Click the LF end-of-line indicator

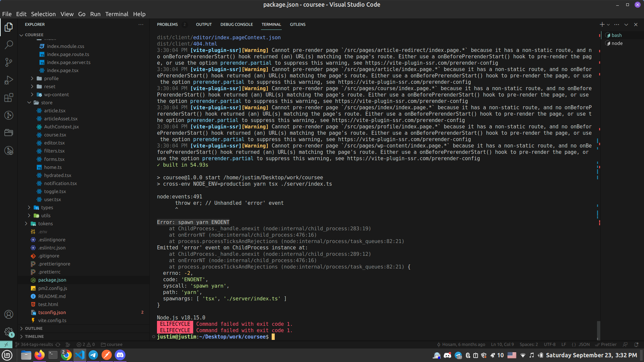tap(563, 345)
